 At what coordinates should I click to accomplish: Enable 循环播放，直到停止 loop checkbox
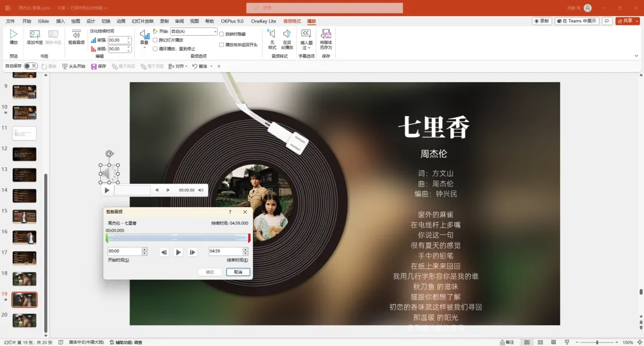(x=155, y=49)
